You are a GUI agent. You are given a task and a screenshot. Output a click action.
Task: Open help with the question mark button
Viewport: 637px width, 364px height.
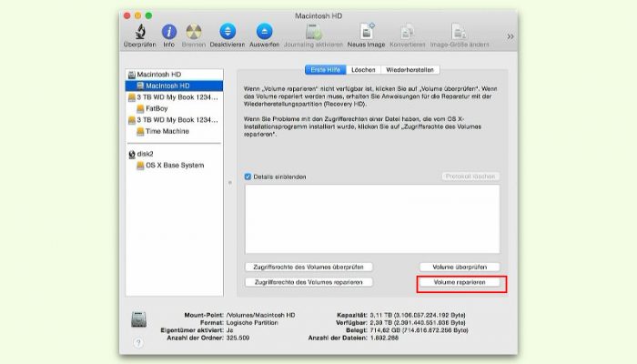point(138,343)
